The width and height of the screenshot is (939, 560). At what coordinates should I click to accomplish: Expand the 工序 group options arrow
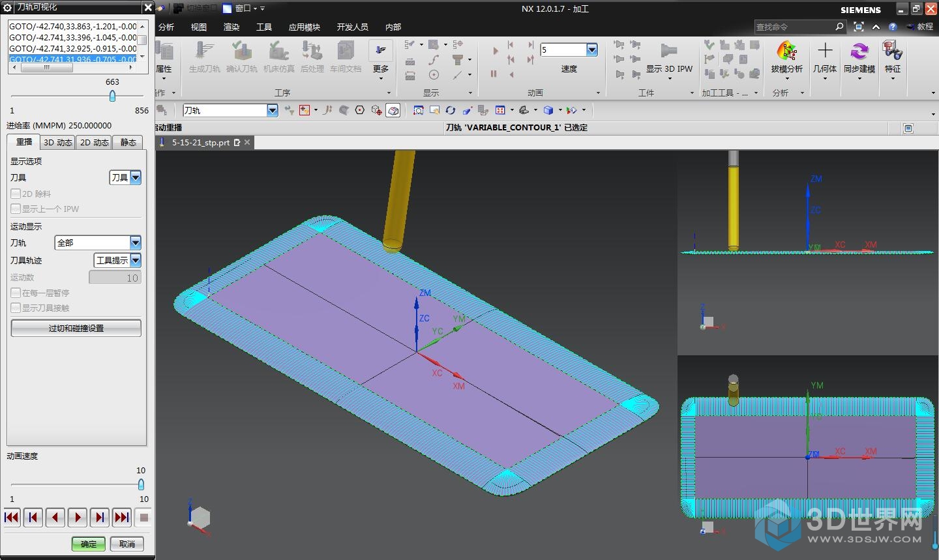click(x=389, y=93)
